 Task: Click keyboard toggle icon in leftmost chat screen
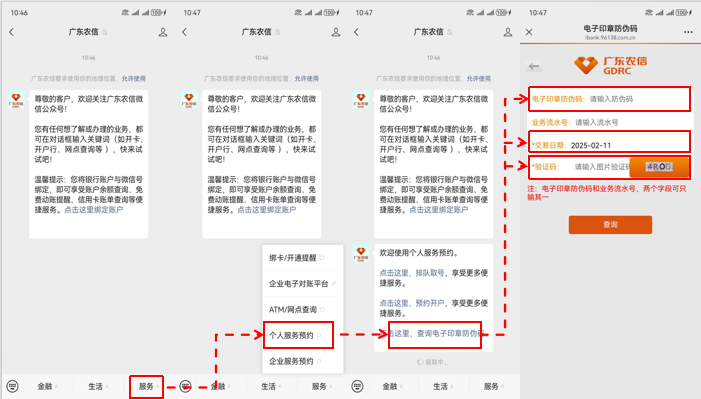tap(13, 386)
